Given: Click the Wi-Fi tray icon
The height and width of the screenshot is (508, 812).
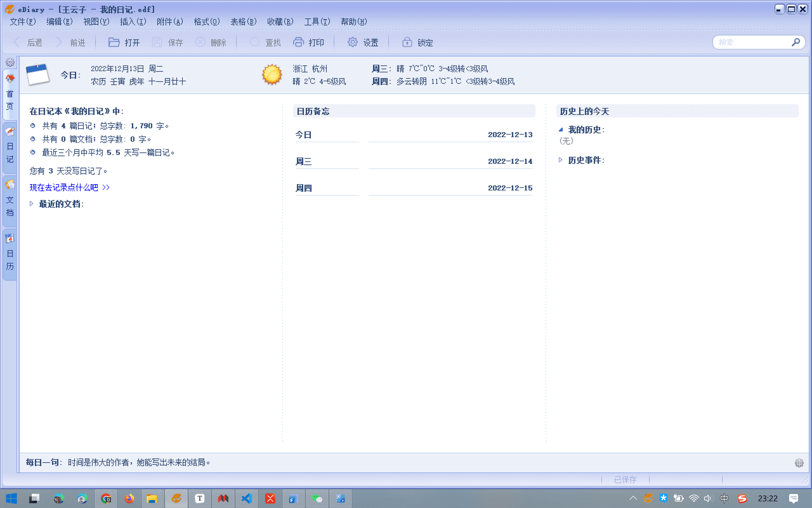Looking at the screenshot, I should click(694, 498).
